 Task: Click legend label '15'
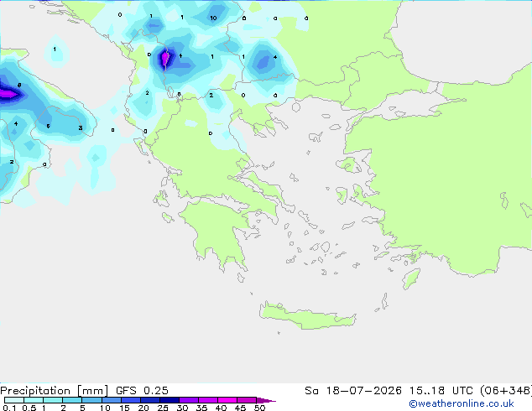(x=124, y=408)
